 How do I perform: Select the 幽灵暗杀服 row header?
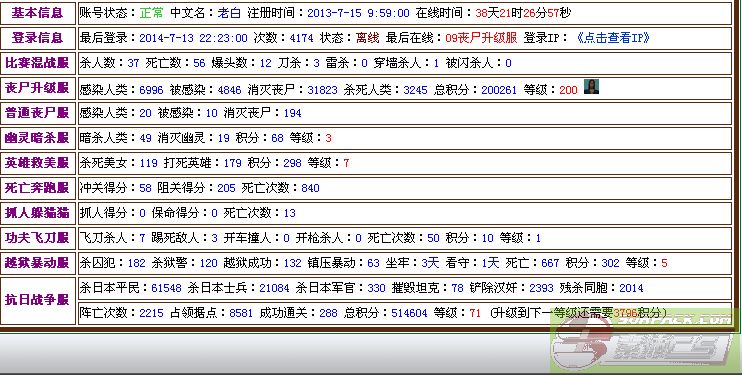[x=37, y=138]
